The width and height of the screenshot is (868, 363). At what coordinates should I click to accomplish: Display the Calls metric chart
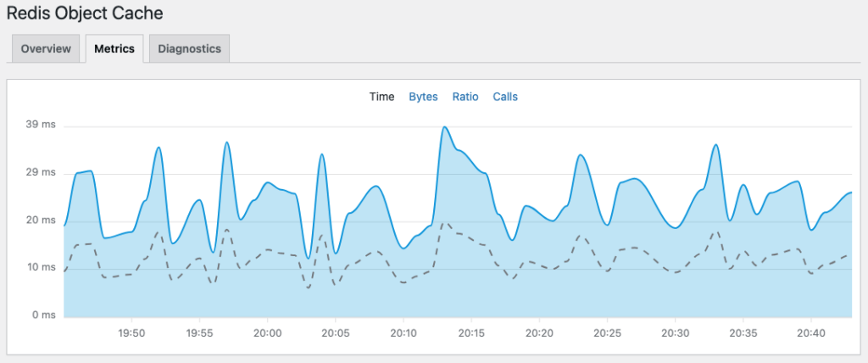tap(505, 97)
